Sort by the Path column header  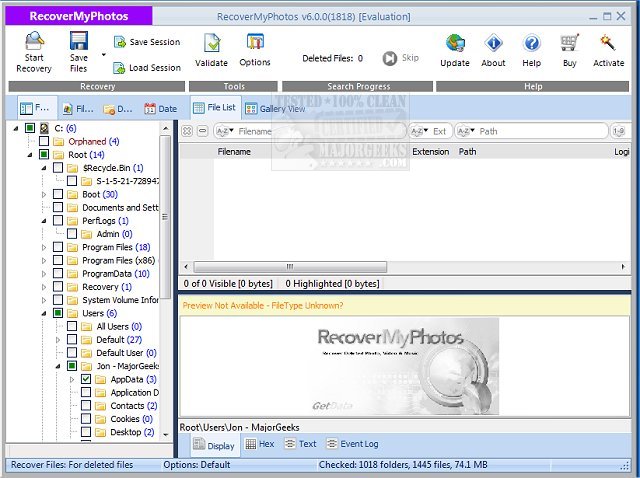click(467, 152)
